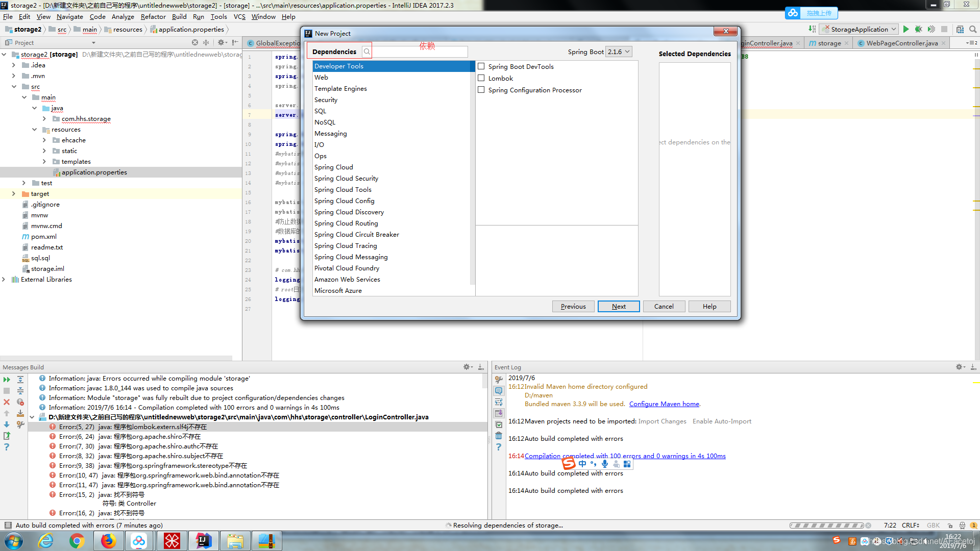Open the Firefox icon in taskbar

click(108, 541)
